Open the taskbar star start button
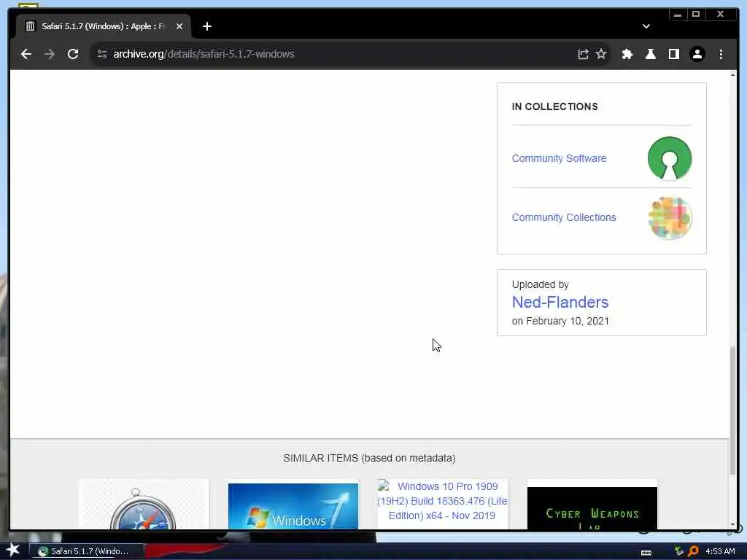This screenshot has height=560, width=747. click(13, 550)
